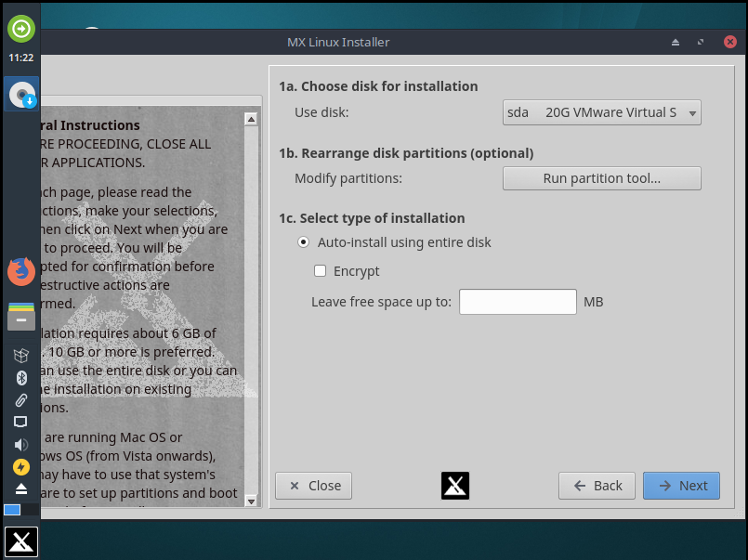The image size is (748, 560).
Task: Click the MX logo in installer footer
Action: point(454,486)
